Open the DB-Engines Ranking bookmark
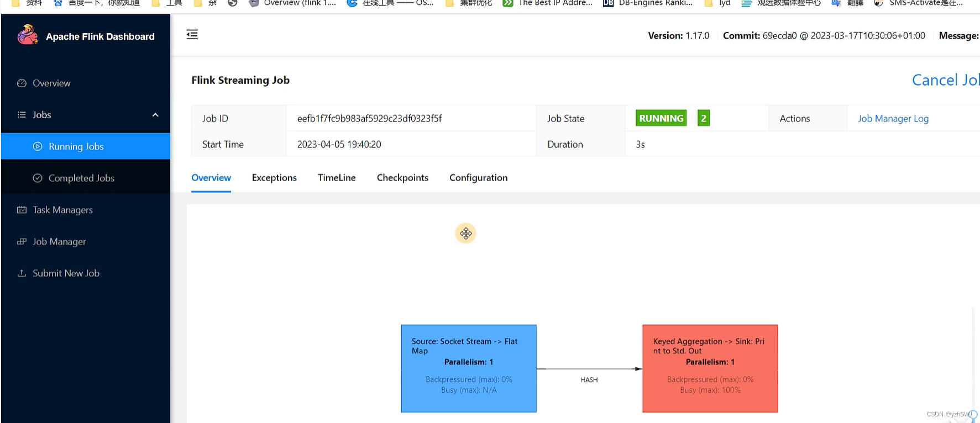 (x=647, y=3)
